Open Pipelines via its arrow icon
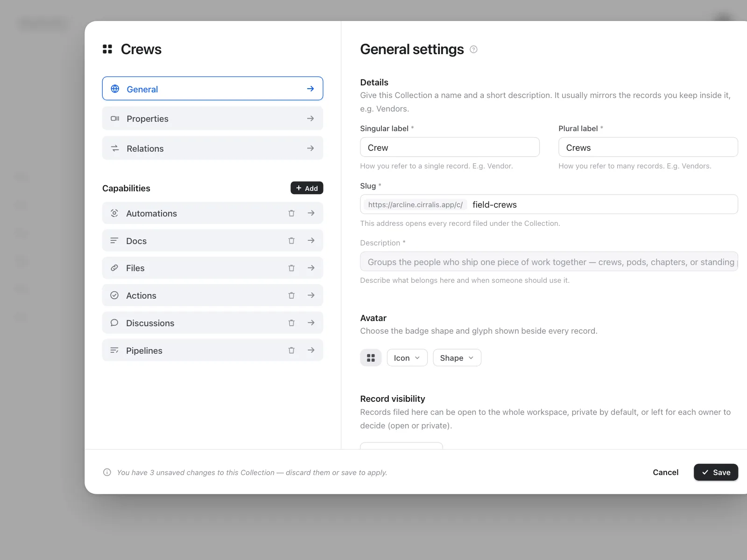This screenshot has width=747, height=560. click(311, 350)
